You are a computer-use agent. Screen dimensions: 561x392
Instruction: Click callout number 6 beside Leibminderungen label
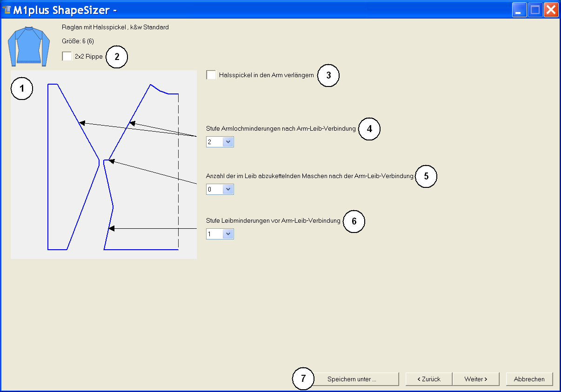coord(354,221)
